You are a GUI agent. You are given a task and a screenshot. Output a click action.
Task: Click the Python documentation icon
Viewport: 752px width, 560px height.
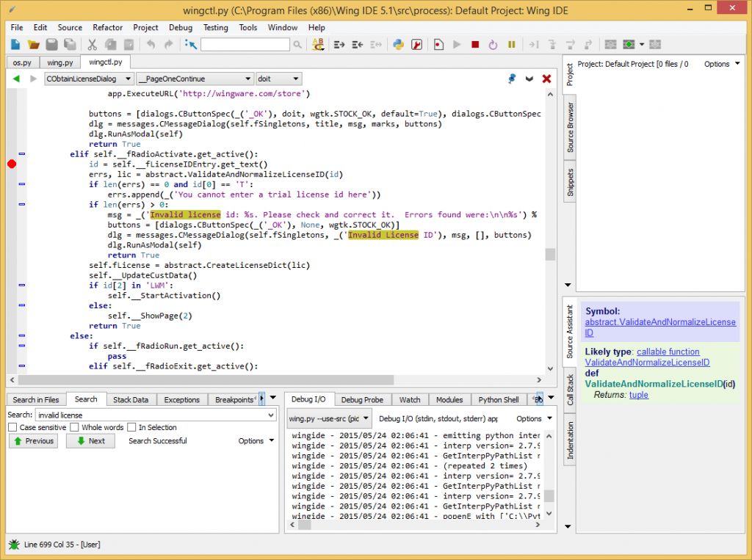click(x=399, y=45)
